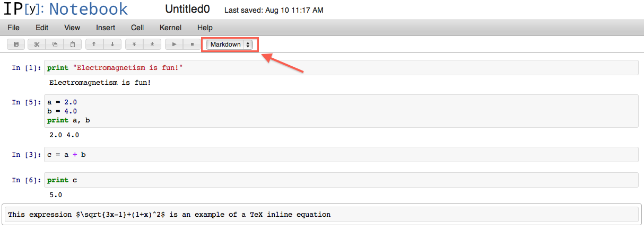Move the cell down with arrow icon

pyautogui.click(x=112, y=45)
